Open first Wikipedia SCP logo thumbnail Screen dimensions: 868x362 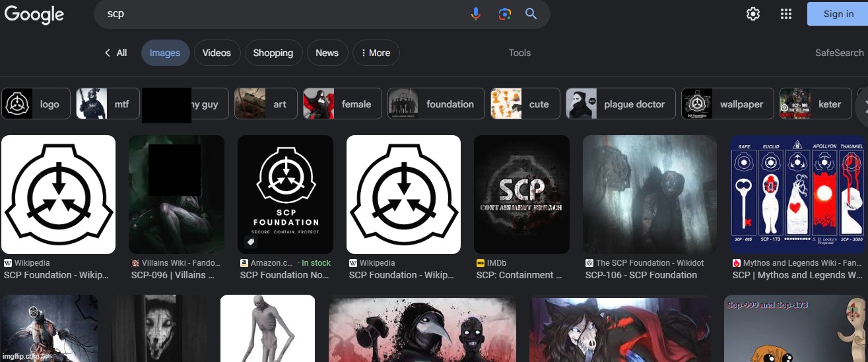[x=58, y=195]
